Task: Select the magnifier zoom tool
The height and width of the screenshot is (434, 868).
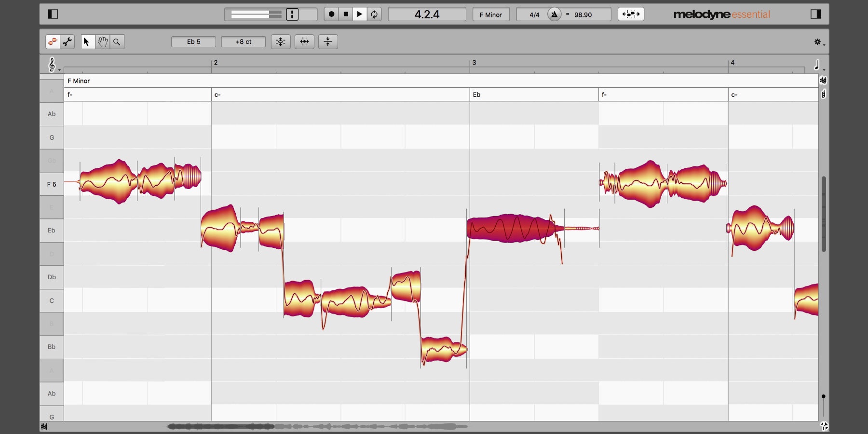Action: click(x=117, y=42)
